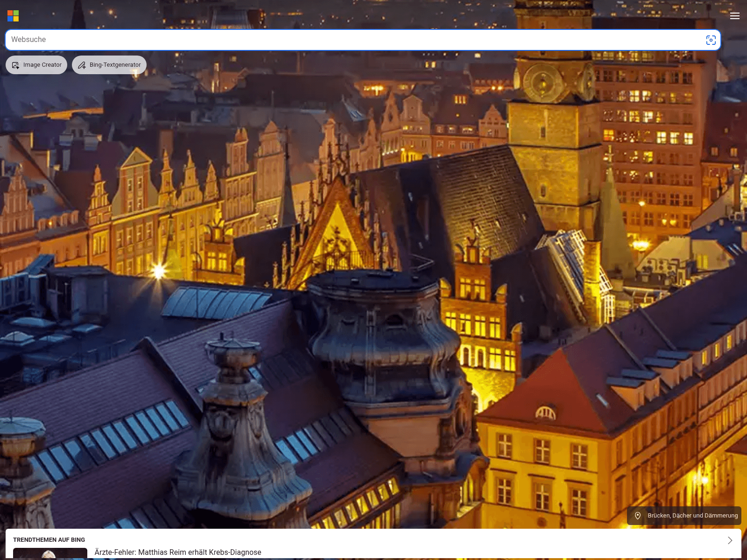Image resolution: width=747 pixels, height=560 pixels.
Task: Open Image Creator
Action: tap(36, 65)
